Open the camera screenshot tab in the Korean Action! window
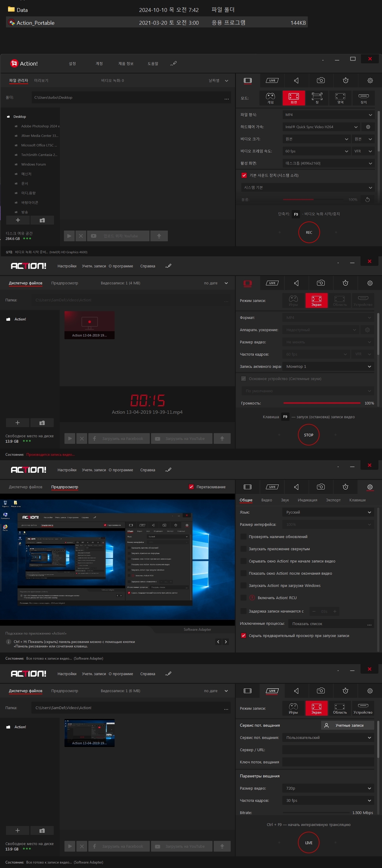Screen dimensions: 382x868 [321, 80]
